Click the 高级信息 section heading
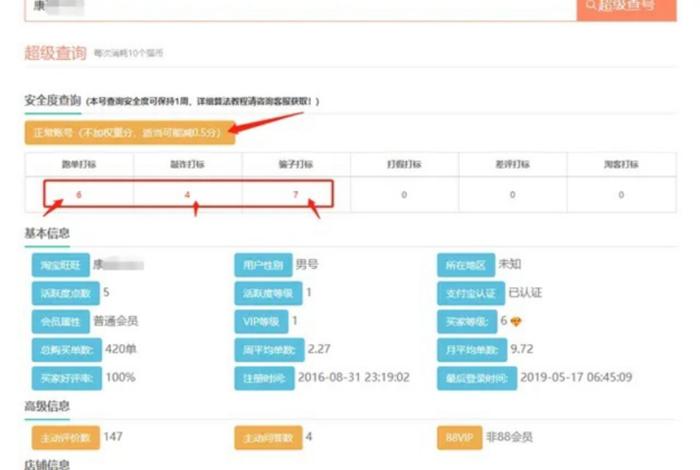Image resolution: width=700 pixels, height=470 pixels. (47, 406)
